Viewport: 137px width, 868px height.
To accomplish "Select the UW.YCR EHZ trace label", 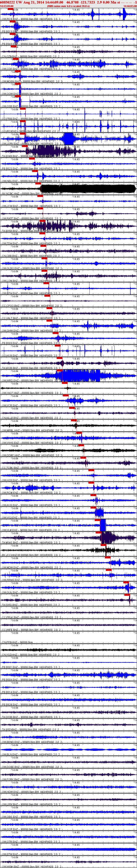I will pyautogui.click(x=31, y=406).
